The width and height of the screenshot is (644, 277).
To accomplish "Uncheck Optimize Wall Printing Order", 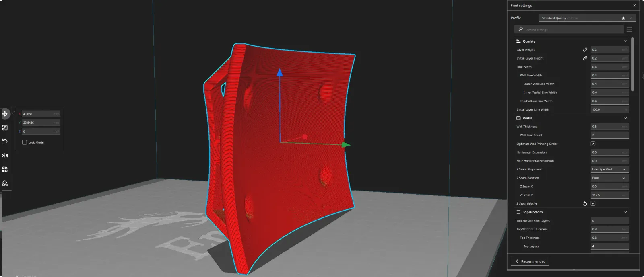I will (x=593, y=144).
